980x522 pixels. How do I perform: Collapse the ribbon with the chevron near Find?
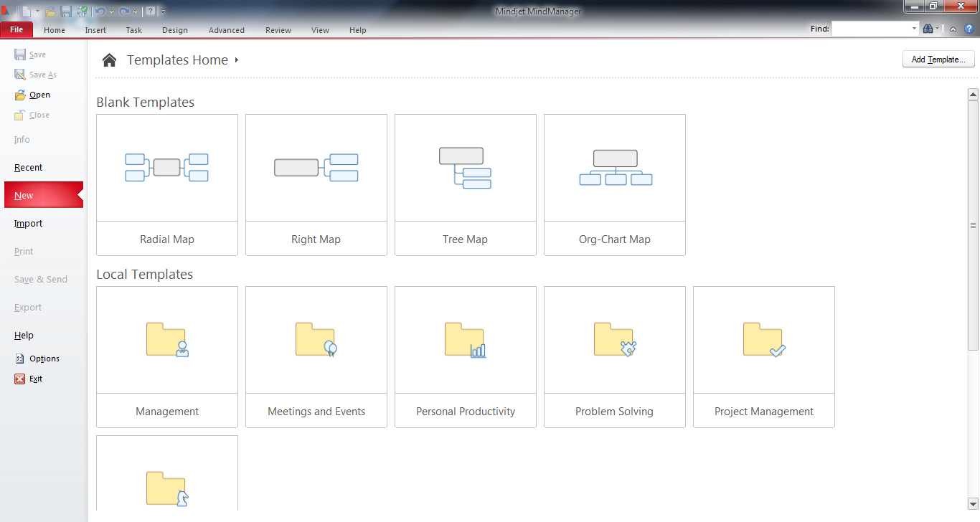(x=953, y=29)
